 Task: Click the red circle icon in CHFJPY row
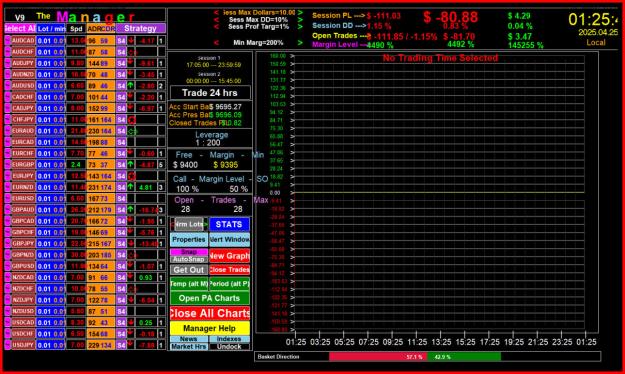click(x=132, y=119)
